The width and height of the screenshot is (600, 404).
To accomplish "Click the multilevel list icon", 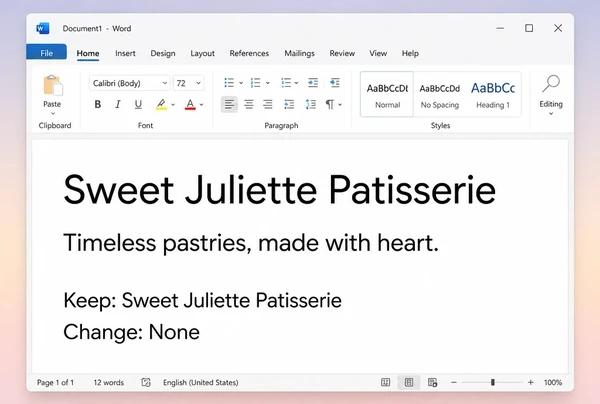I will point(286,83).
